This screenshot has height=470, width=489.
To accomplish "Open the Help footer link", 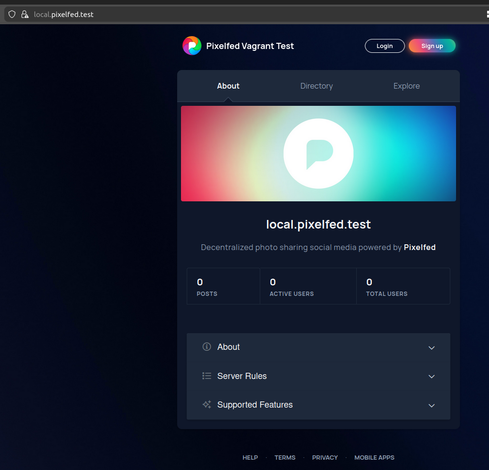I will tap(250, 458).
